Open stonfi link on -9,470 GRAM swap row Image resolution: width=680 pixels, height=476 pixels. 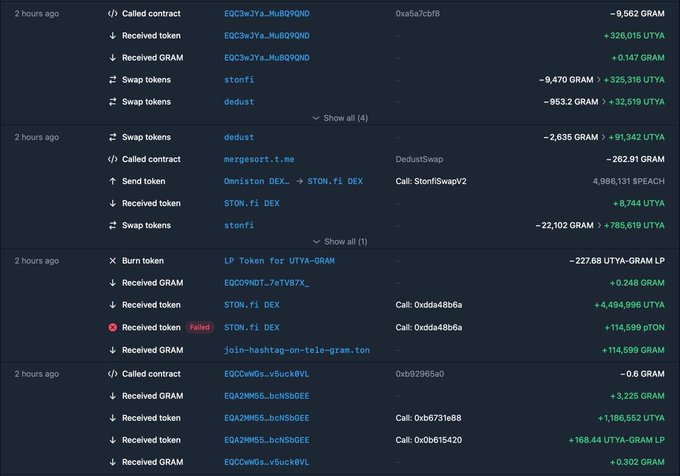(x=239, y=80)
